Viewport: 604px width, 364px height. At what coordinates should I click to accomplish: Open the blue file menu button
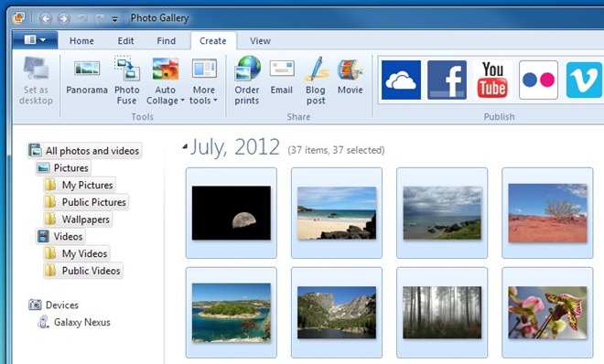pyautogui.click(x=35, y=39)
